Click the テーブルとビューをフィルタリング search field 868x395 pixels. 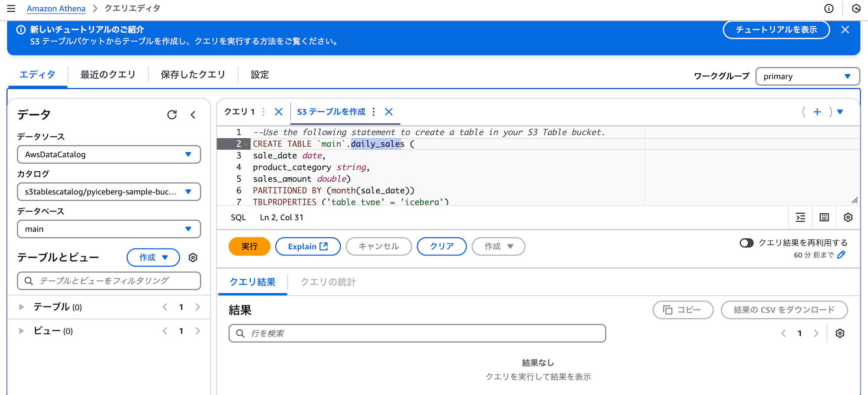pos(108,281)
